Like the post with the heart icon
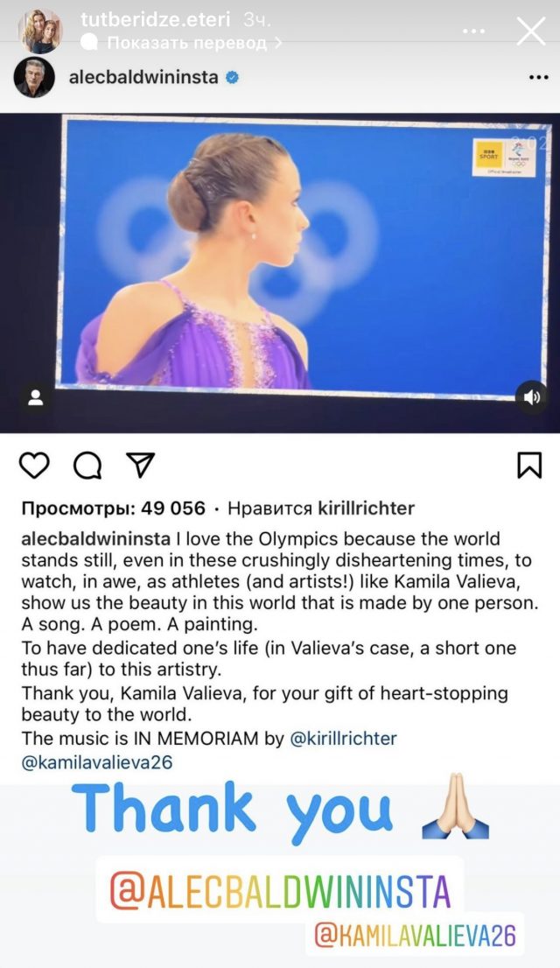Viewport: 560px width, 968px height. pos(34,466)
